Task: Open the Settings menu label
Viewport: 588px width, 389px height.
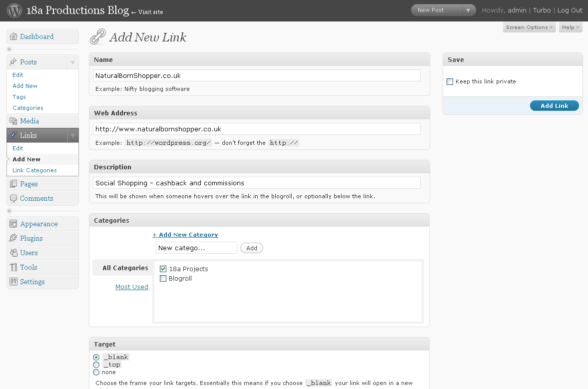Action: 32,282
